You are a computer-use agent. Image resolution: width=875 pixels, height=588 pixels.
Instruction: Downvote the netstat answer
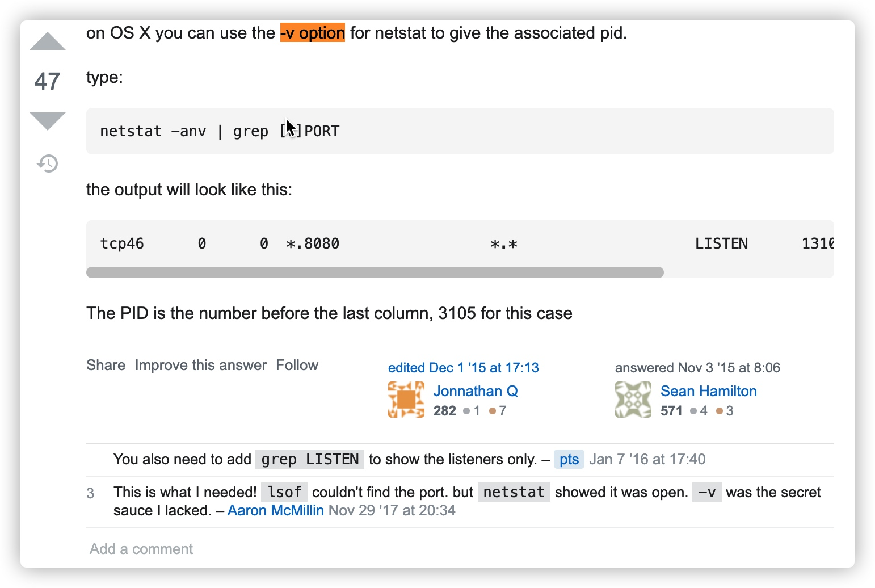[x=48, y=120]
